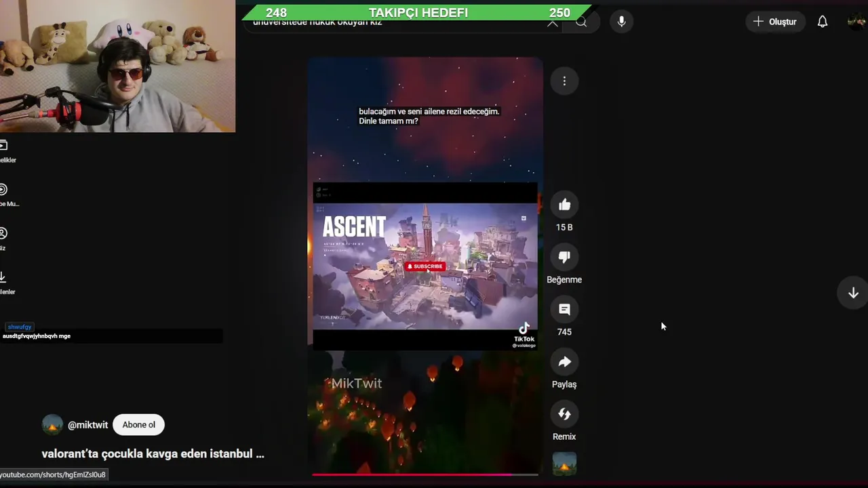The image size is (868, 488).
Task: Open Remix options for this Short
Action: 564,414
